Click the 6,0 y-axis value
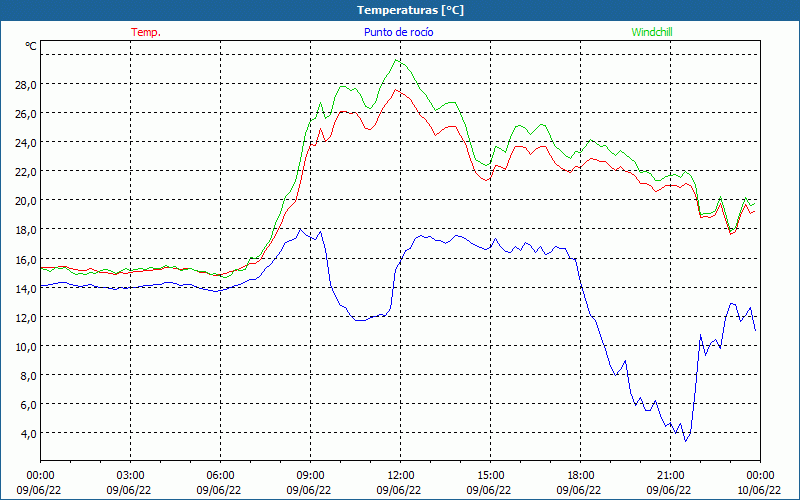The width and height of the screenshot is (800, 500). coord(28,405)
